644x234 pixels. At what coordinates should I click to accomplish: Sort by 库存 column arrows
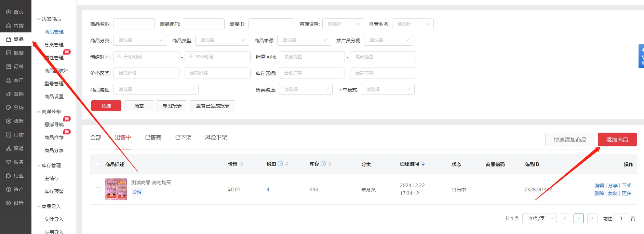pyautogui.click(x=330, y=164)
